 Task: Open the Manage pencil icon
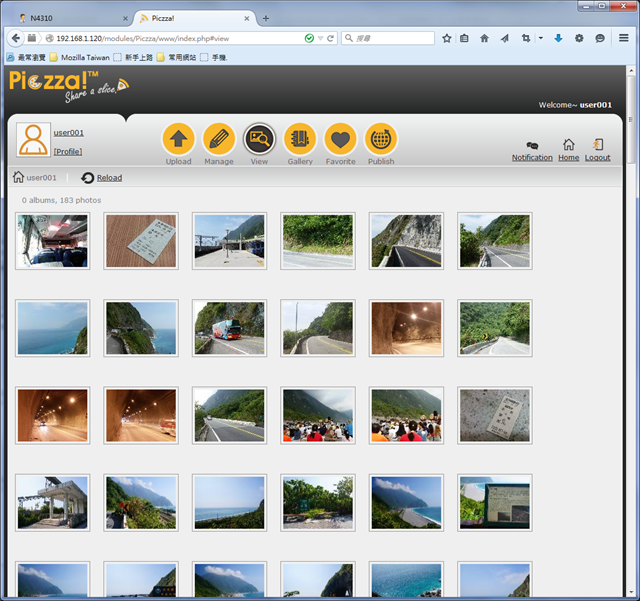[219, 139]
